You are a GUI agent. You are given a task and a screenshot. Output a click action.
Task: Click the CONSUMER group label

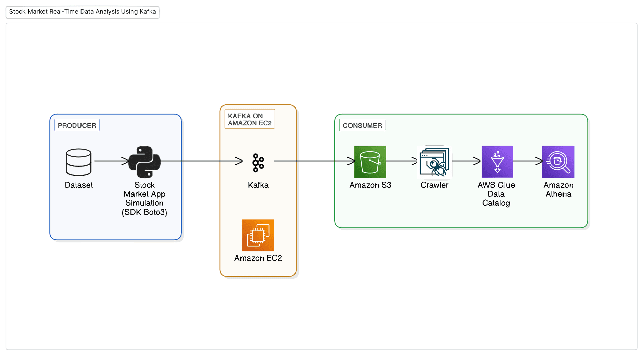(362, 125)
